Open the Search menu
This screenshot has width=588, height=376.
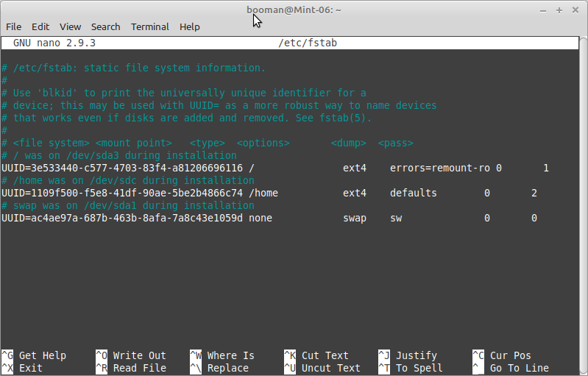(105, 26)
